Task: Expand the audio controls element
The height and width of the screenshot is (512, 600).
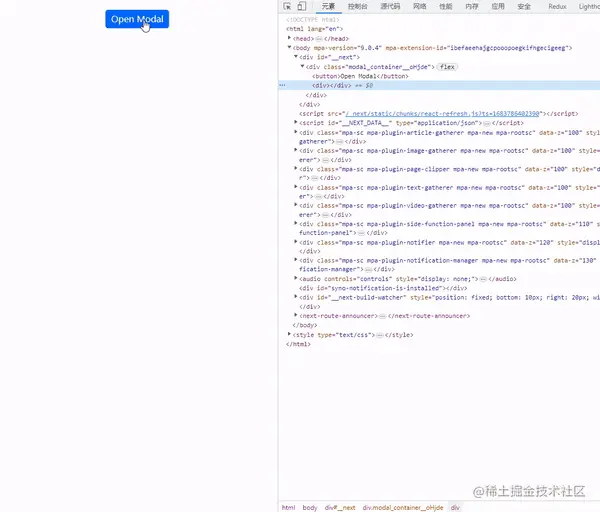Action: 296,278
